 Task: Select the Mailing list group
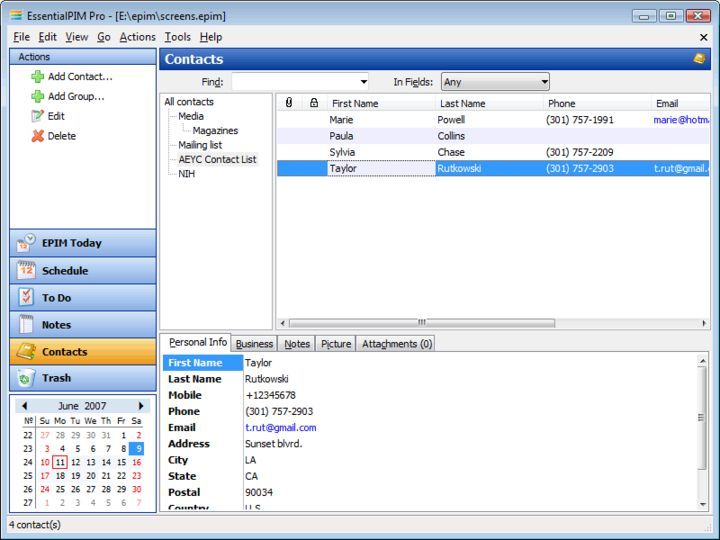click(200, 145)
